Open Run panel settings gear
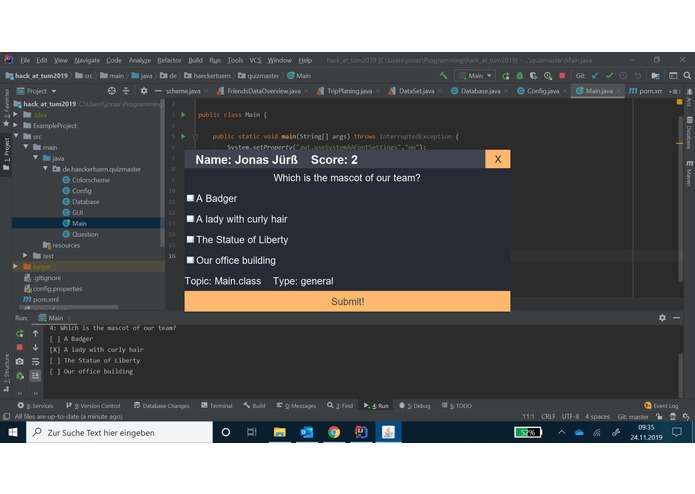The width and height of the screenshot is (695, 494). (662, 318)
